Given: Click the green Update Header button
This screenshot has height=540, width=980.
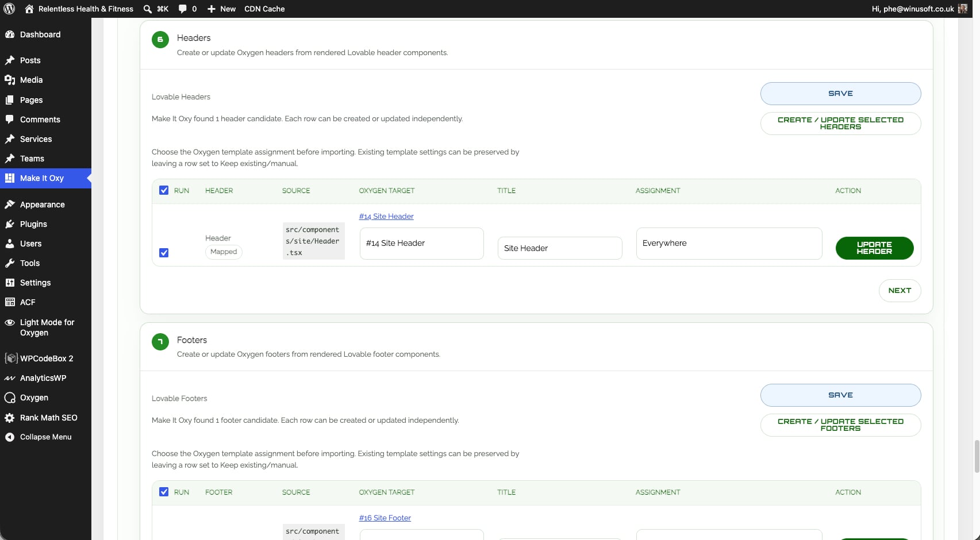Looking at the screenshot, I should pos(874,248).
